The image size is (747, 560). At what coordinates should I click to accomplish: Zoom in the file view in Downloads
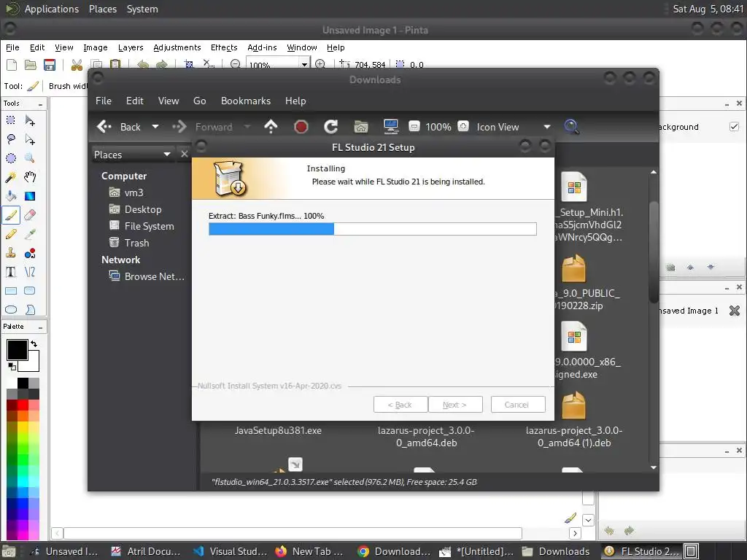click(462, 127)
